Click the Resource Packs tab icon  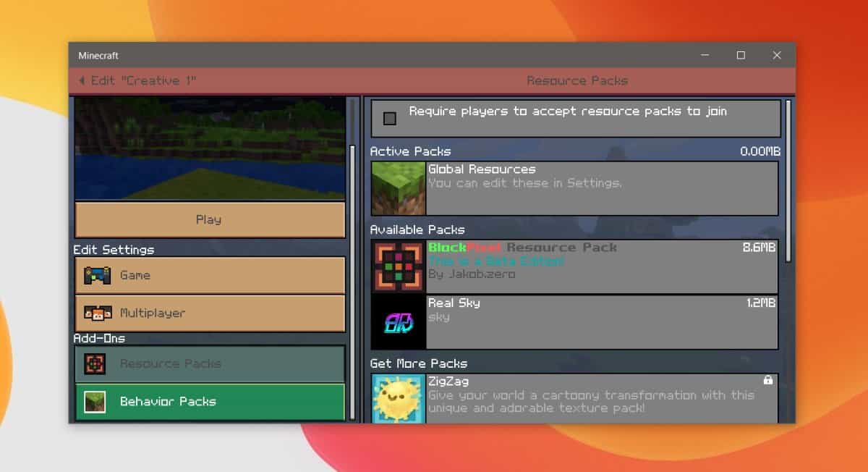(x=95, y=363)
